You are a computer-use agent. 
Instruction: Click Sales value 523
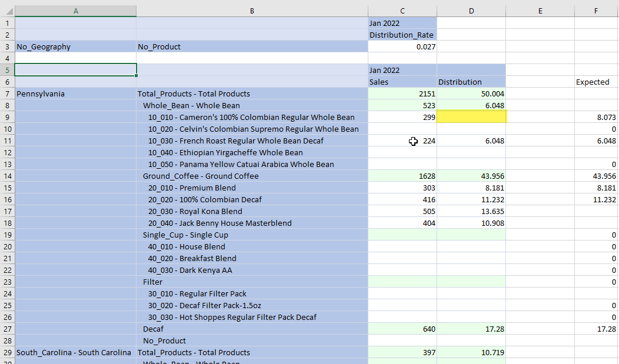click(x=402, y=105)
